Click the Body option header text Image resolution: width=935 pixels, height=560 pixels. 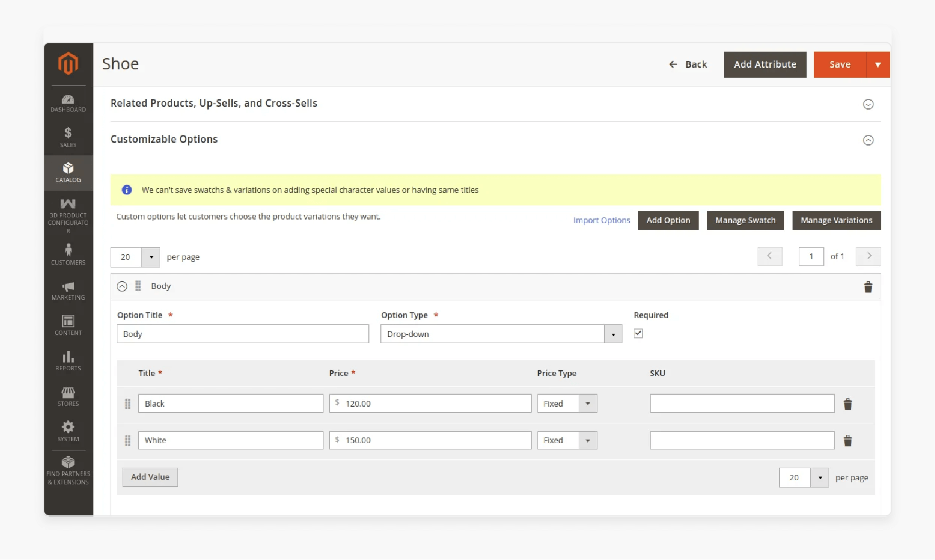click(x=161, y=286)
